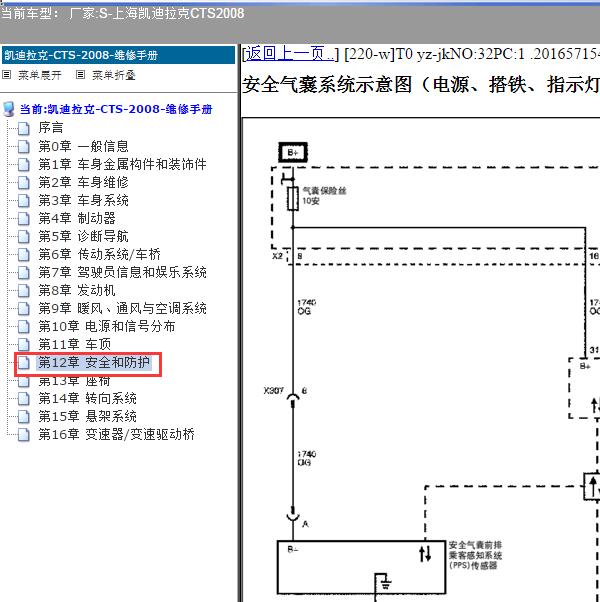Screen dimensions: 600x602
Task: Open 第16章 变速器/变速驱动桥
Action: [x=116, y=435]
